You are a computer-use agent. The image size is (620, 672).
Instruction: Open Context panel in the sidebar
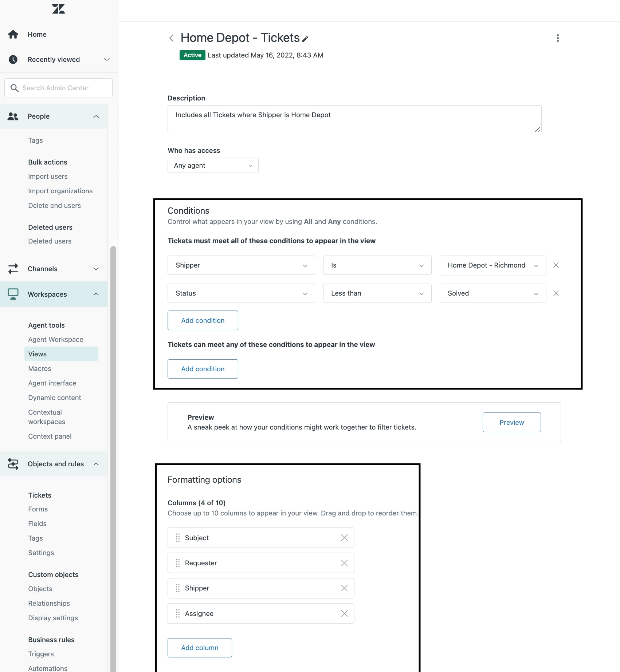tap(50, 436)
